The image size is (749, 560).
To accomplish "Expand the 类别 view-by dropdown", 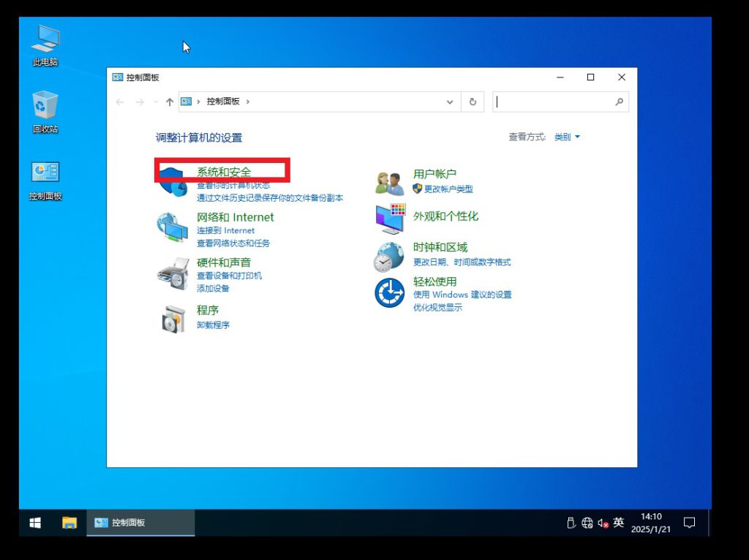I will tap(567, 137).
